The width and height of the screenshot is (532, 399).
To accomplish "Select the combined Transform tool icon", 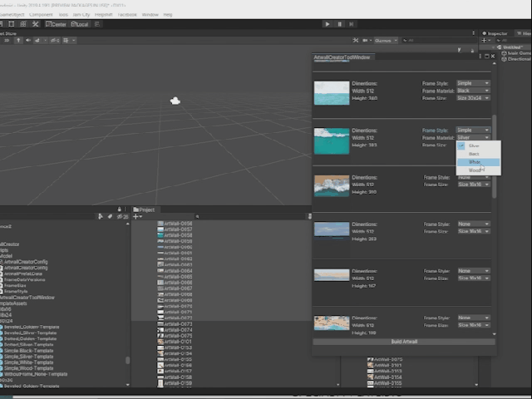I will tap(23, 24).
